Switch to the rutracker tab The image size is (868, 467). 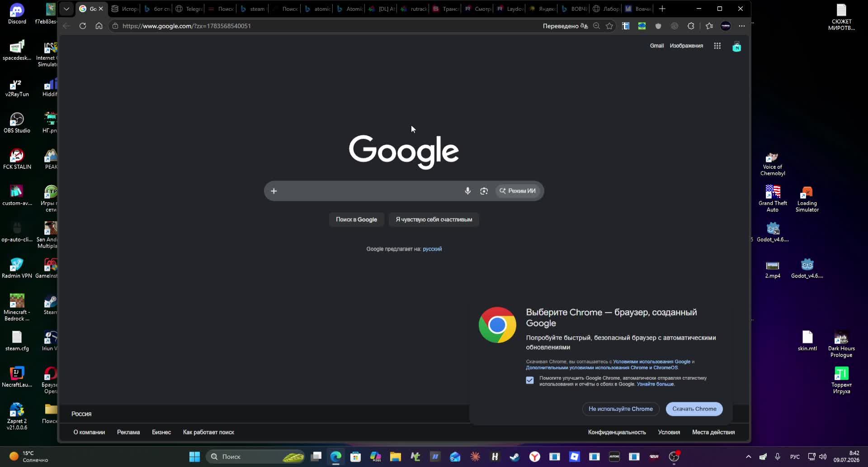(x=414, y=9)
